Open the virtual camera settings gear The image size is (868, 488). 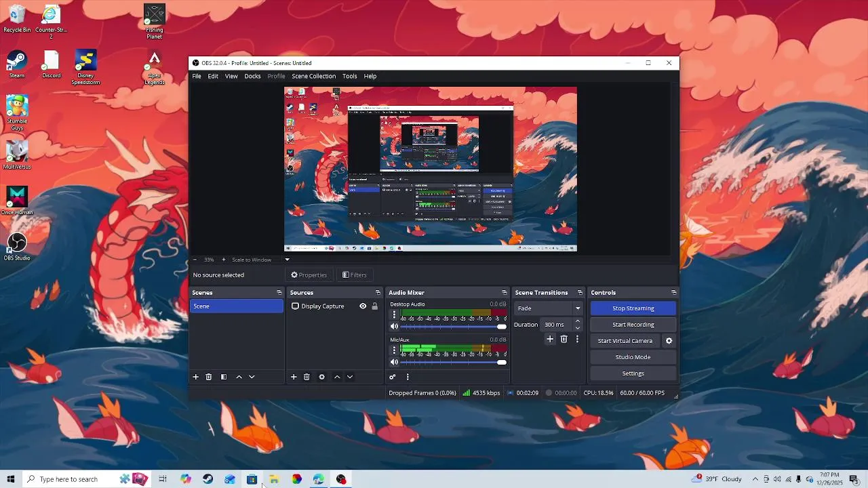[669, 341]
